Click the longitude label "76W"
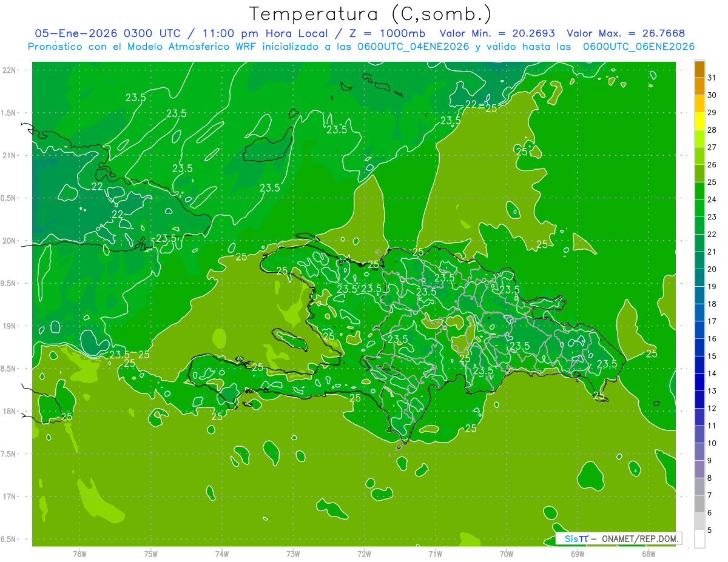 (x=79, y=554)
